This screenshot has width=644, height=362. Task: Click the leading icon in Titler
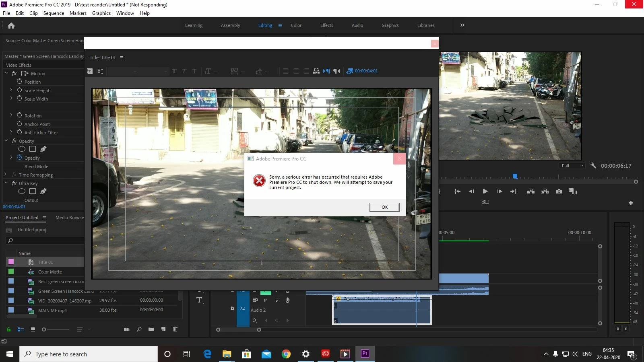[x=259, y=71]
